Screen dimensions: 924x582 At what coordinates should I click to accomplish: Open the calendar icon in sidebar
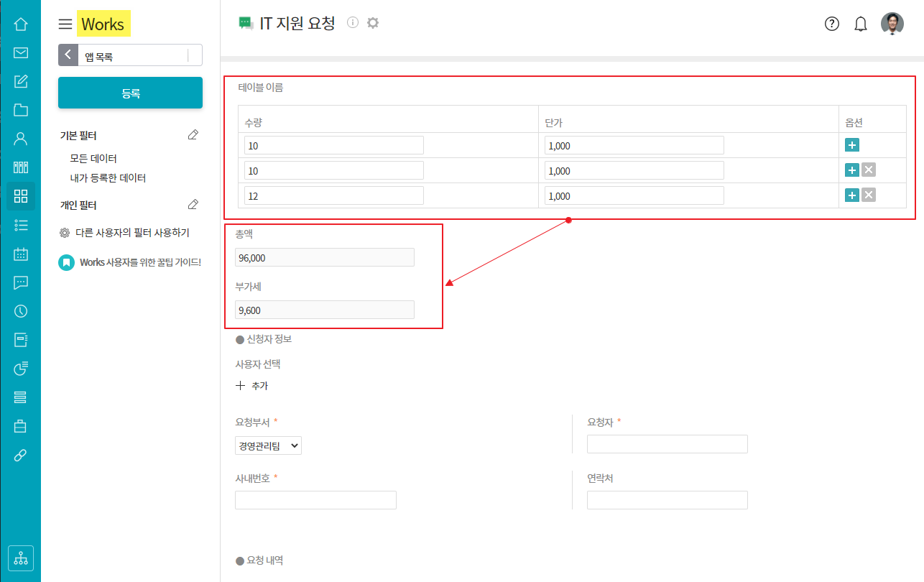(21, 254)
